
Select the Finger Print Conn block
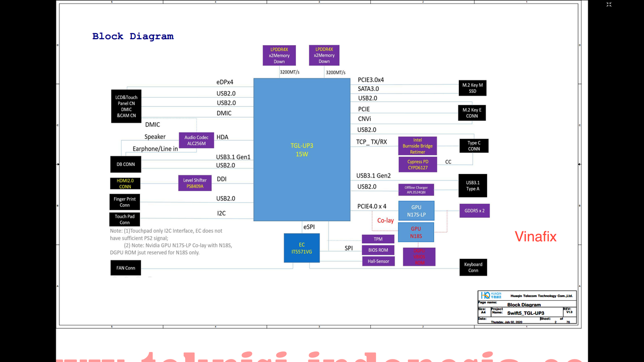(x=125, y=202)
